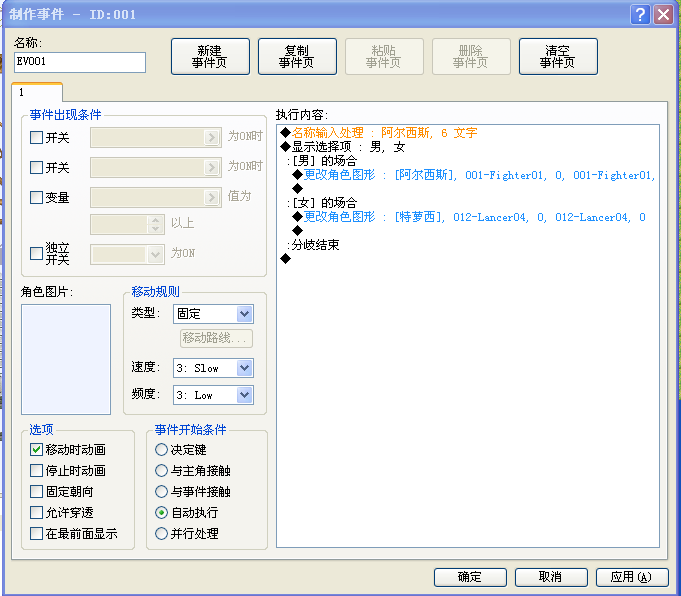Screen dimensions: 681x596
Task: Select event page tab 1
Action: pyautogui.click(x=37, y=92)
